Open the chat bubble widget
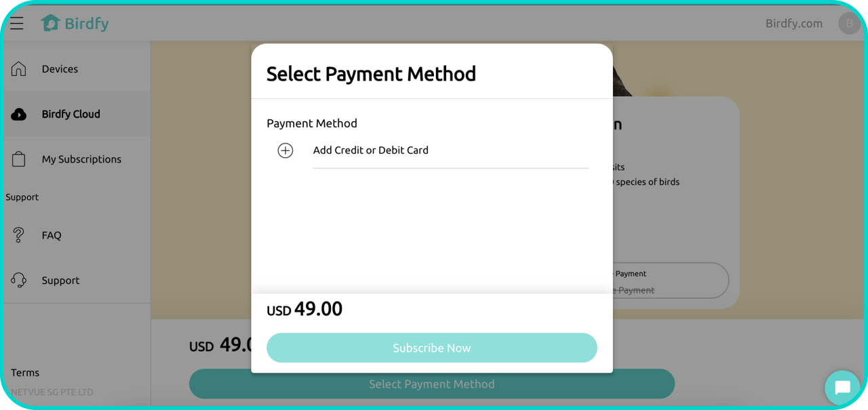Screen dimensions: 868x410 [x=842, y=388]
